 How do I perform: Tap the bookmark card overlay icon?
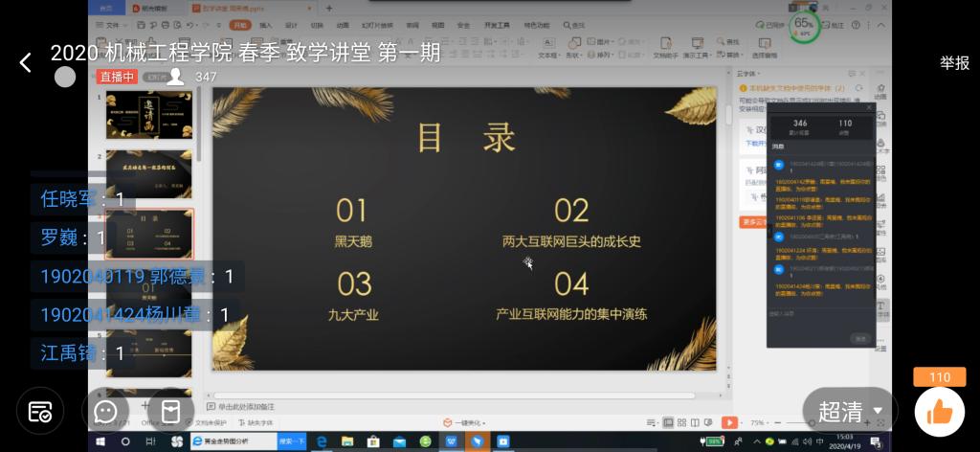[170, 412]
